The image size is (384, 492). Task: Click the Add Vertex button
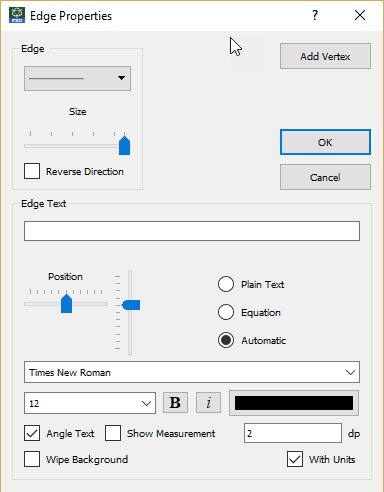325,56
